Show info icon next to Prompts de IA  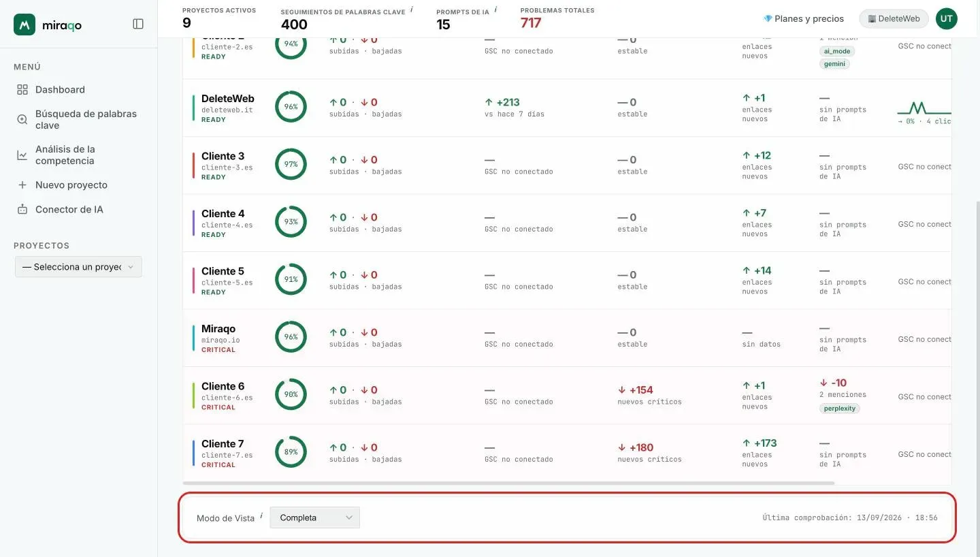pos(495,10)
